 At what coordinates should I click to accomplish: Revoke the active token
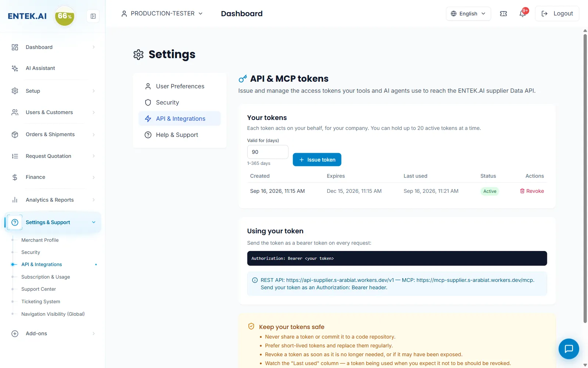[x=532, y=191]
